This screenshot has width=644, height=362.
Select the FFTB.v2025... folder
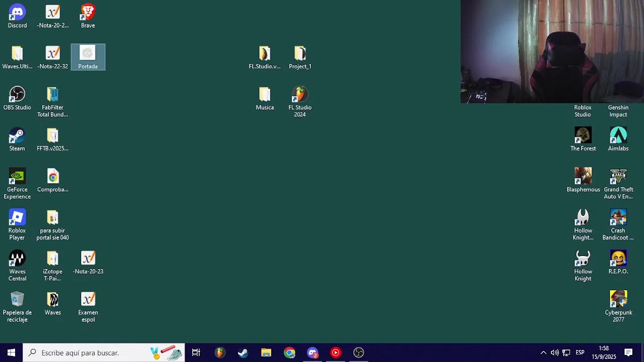[x=53, y=139]
